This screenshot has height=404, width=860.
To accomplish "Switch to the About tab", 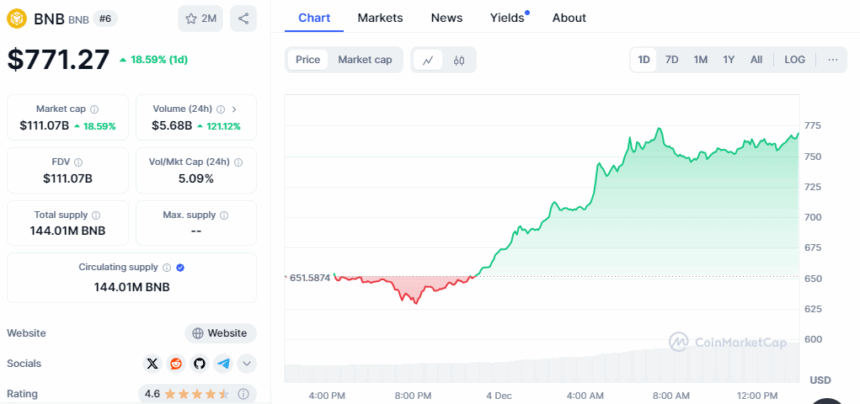I will pos(569,18).
